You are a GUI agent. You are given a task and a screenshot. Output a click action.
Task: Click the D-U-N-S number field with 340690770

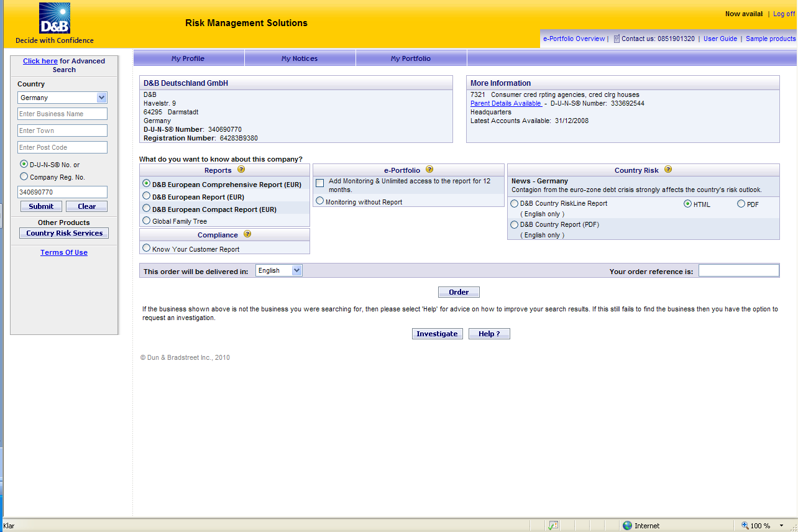[x=62, y=192]
